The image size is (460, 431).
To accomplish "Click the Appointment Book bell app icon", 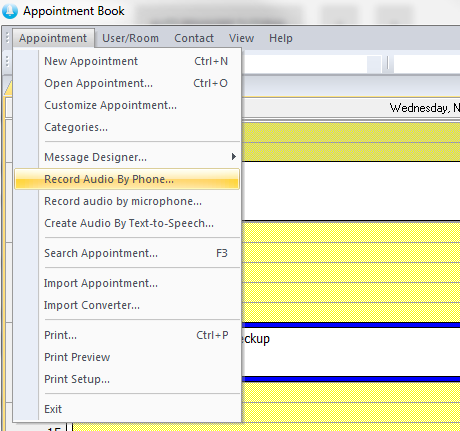I will (x=10, y=11).
